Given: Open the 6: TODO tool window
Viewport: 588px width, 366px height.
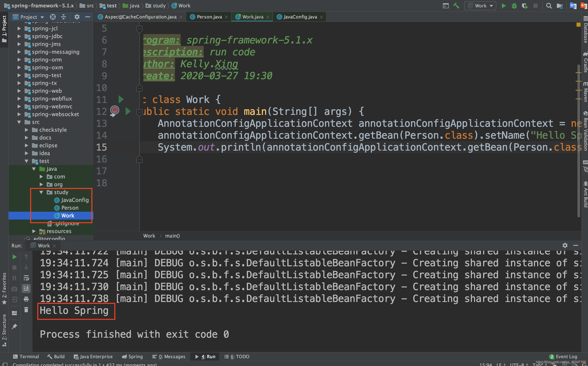Looking at the screenshot, I should click(x=237, y=357).
